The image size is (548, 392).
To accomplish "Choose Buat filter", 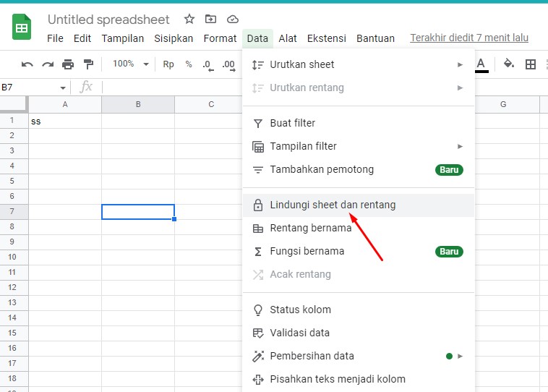I will [x=359, y=123].
